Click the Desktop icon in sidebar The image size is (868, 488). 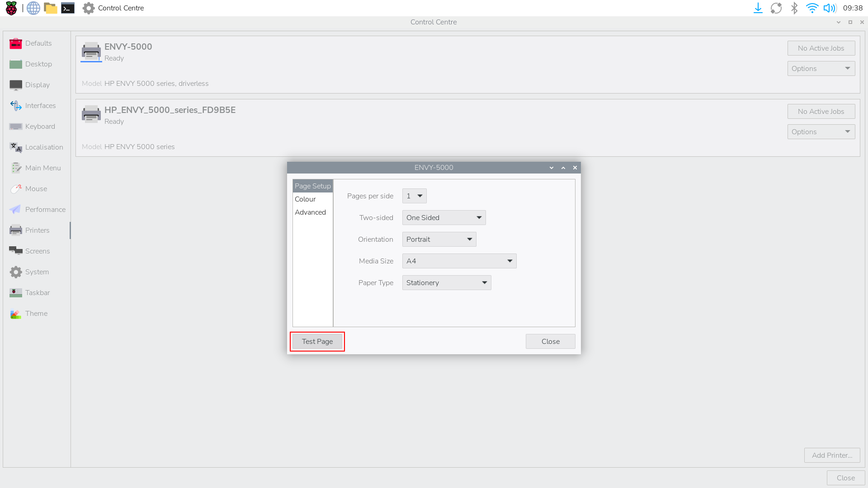coord(16,64)
